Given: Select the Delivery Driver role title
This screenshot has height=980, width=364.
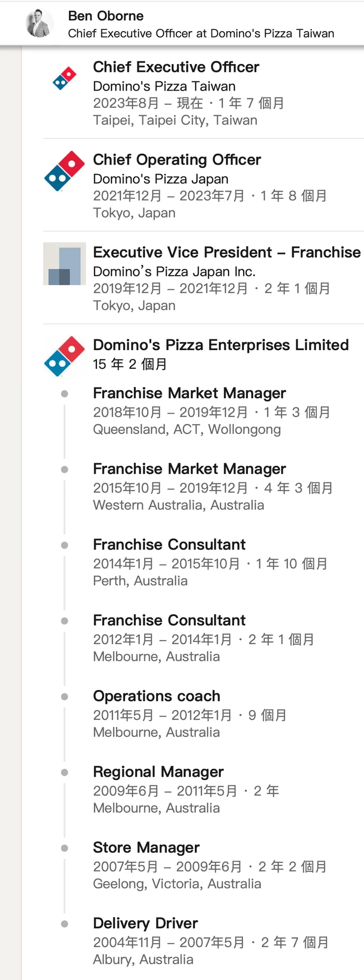Looking at the screenshot, I should point(146,923).
